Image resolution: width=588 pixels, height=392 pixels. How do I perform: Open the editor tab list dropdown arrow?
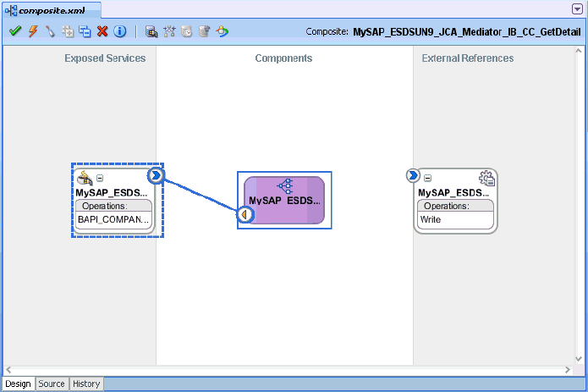577,9
